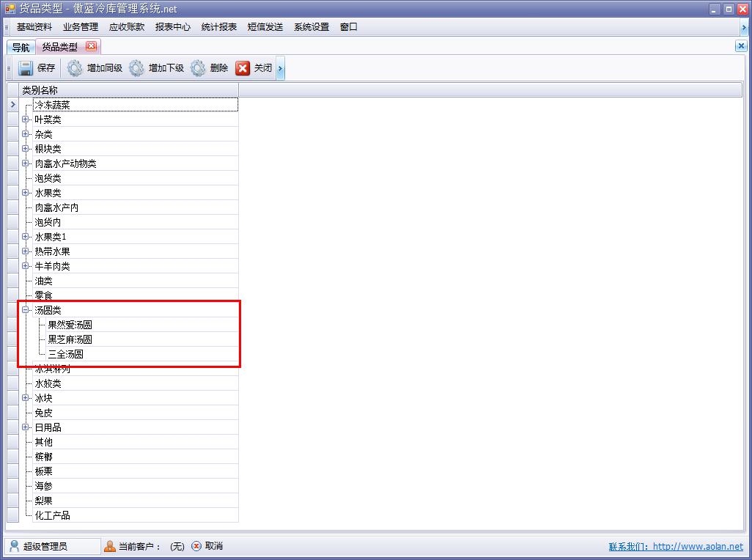Expand the 日用品 tree node
The height and width of the screenshot is (560, 752).
pos(26,427)
